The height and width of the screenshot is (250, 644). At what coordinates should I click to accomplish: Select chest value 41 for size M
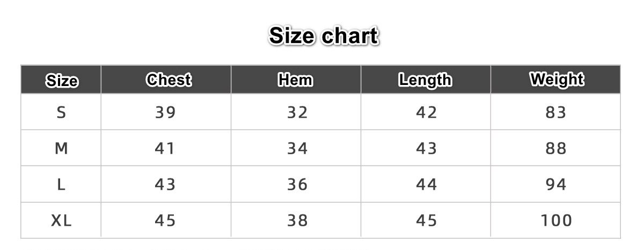coord(165,148)
